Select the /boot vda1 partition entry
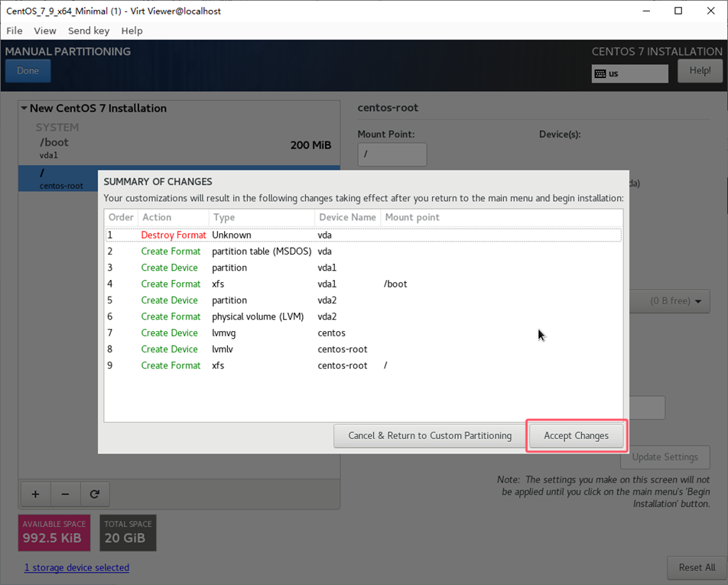 coord(179,148)
